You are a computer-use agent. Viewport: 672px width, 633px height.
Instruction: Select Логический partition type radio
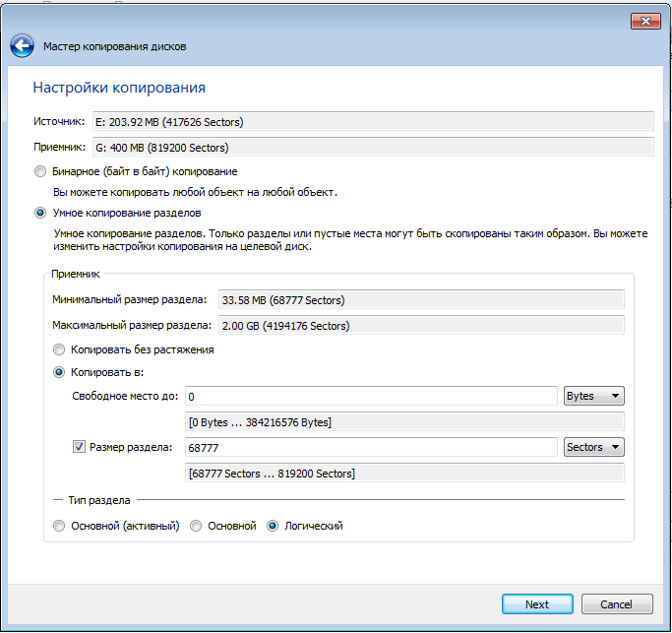pos(273,526)
